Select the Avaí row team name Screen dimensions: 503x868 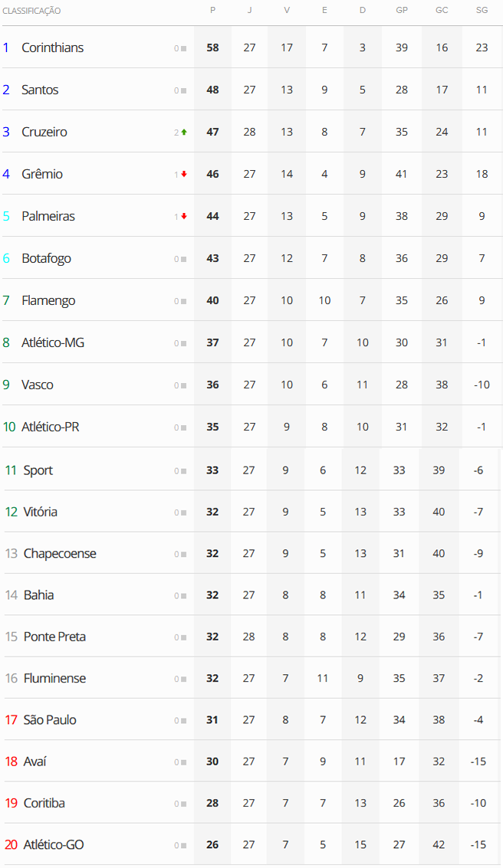35,762
